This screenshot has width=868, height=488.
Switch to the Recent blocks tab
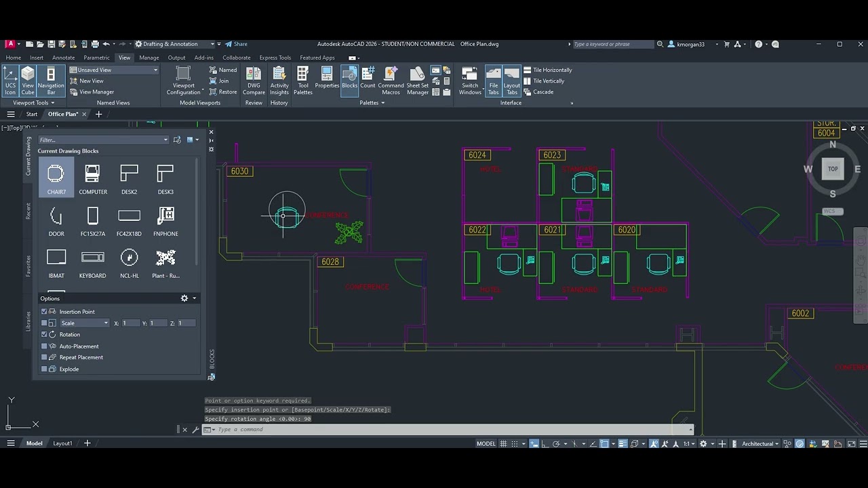tap(28, 211)
